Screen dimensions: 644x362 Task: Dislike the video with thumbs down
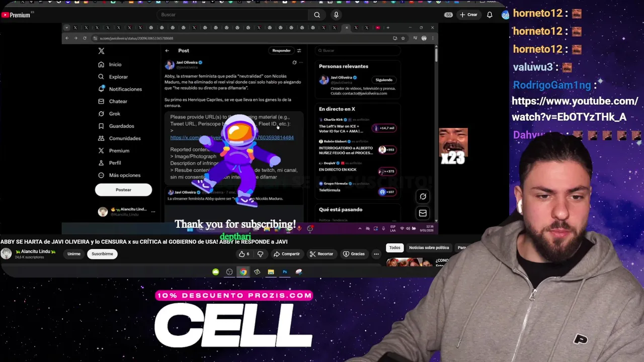[261, 254]
